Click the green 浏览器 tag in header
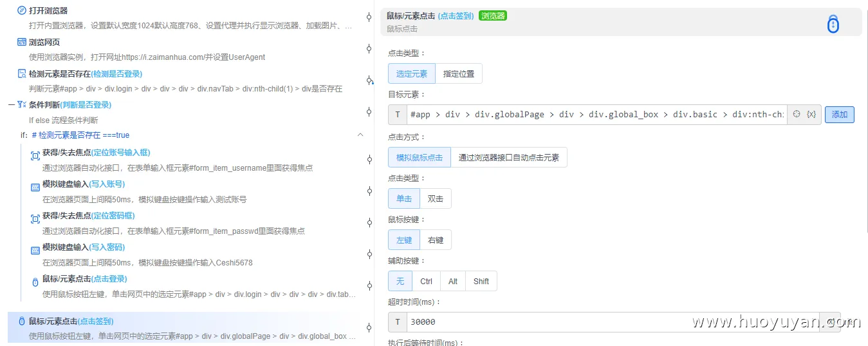This screenshot has width=868, height=346. [493, 15]
